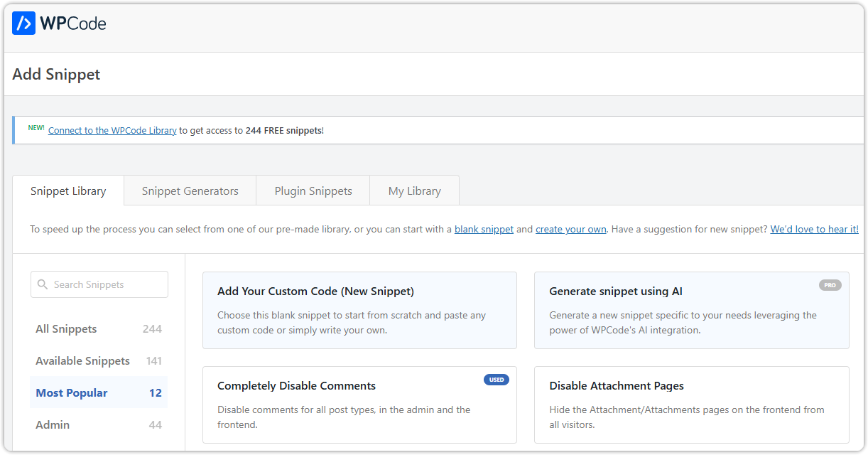Select the Most Popular category

point(99,392)
